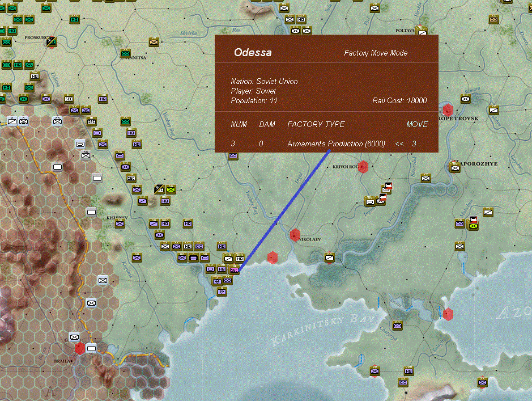Select the red hex on the Azov shore
This screenshot has width=532, height=401.
(x=448, y=314)
